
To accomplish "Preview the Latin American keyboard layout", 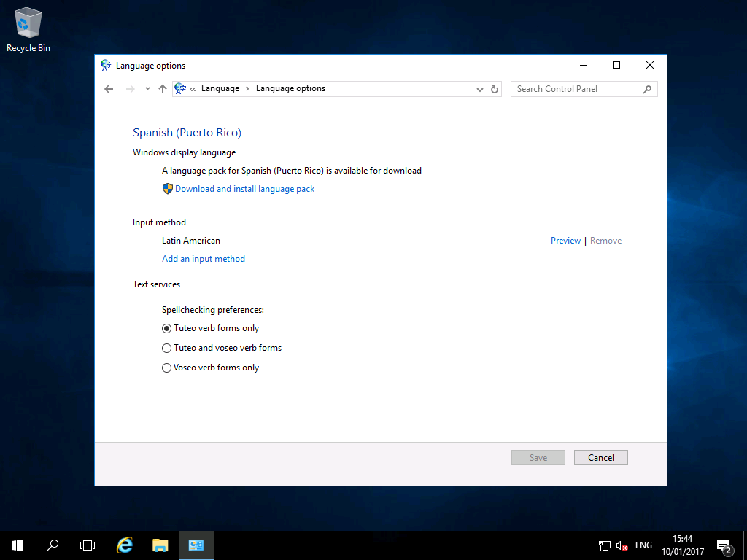I will (565, 241).
